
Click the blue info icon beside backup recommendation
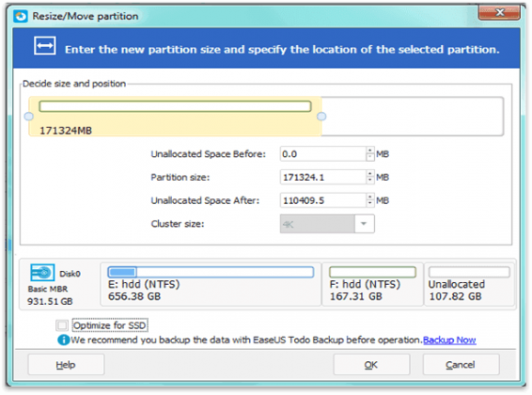pos(64,340)
